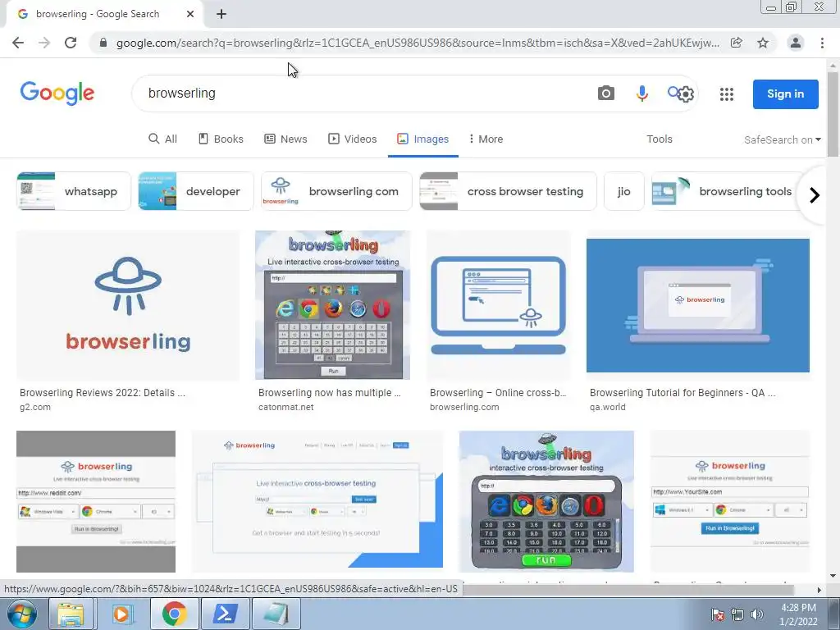840x630 pixels.
Task: Click the network tray icon
Action: 737,614
